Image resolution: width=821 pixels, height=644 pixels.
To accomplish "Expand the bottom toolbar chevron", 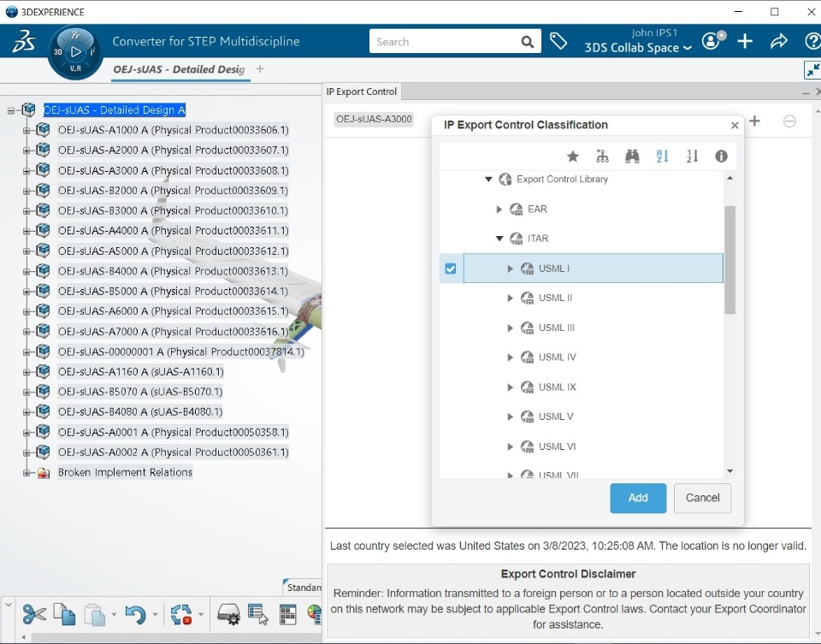I will tap(8, 606).
